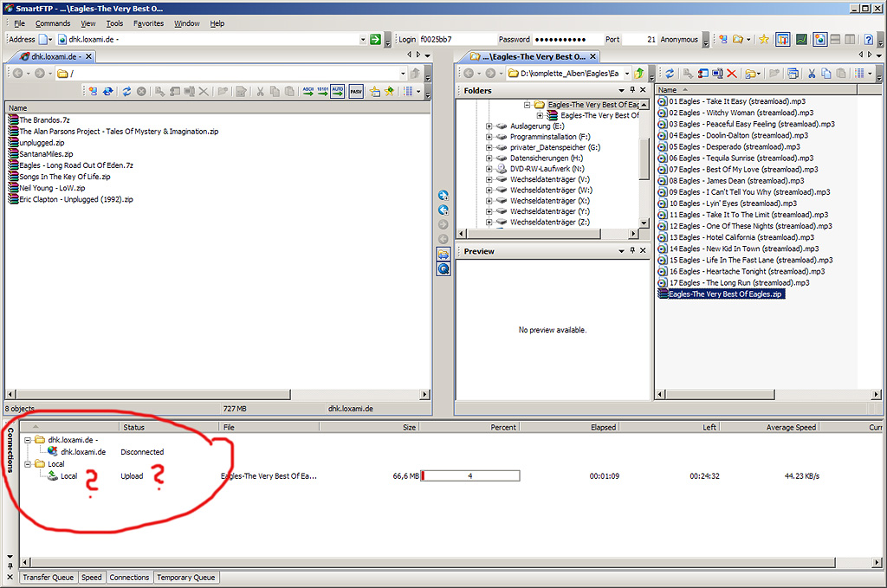Select 09 Eagles - I Can't Tell You Why file
This screenshot has width=887, height=588.
748,192
